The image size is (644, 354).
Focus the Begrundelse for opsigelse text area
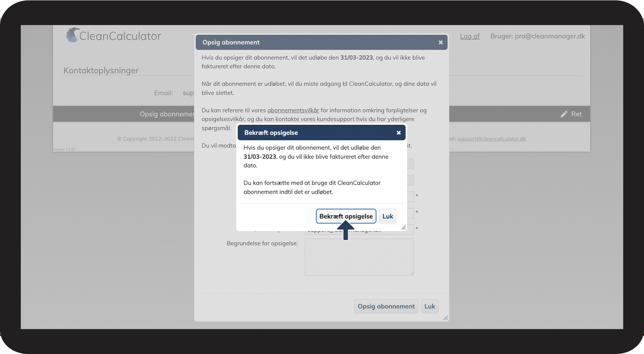point(359,257)
